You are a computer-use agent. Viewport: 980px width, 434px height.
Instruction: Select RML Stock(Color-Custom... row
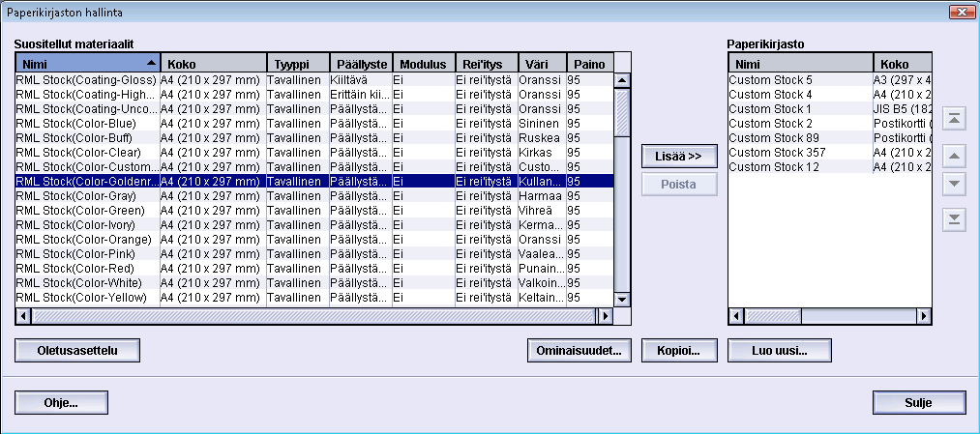point(314,166)
